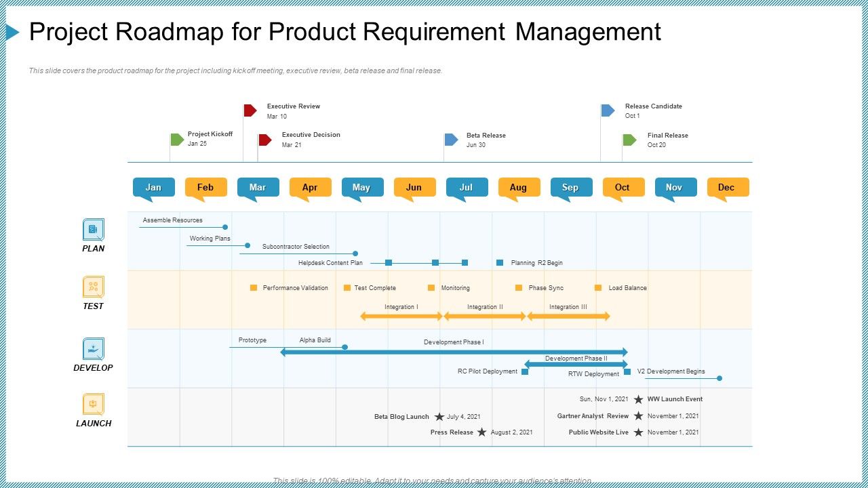Viewport: 868px width, 488px height.
Task: Click the Subcontractor Selection endpoint dot
Action: pos(355,253)
